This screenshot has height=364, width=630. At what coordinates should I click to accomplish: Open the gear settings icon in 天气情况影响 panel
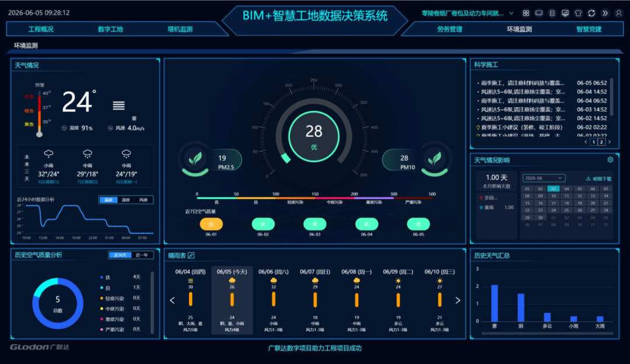[610, 159]
